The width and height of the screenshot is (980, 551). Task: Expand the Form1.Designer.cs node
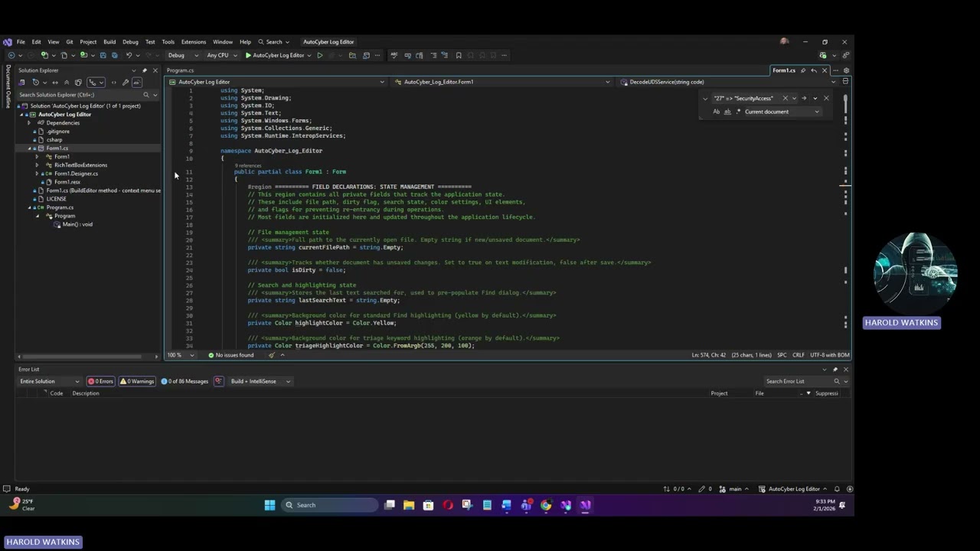pyautogui.click(x=37, y=173)
